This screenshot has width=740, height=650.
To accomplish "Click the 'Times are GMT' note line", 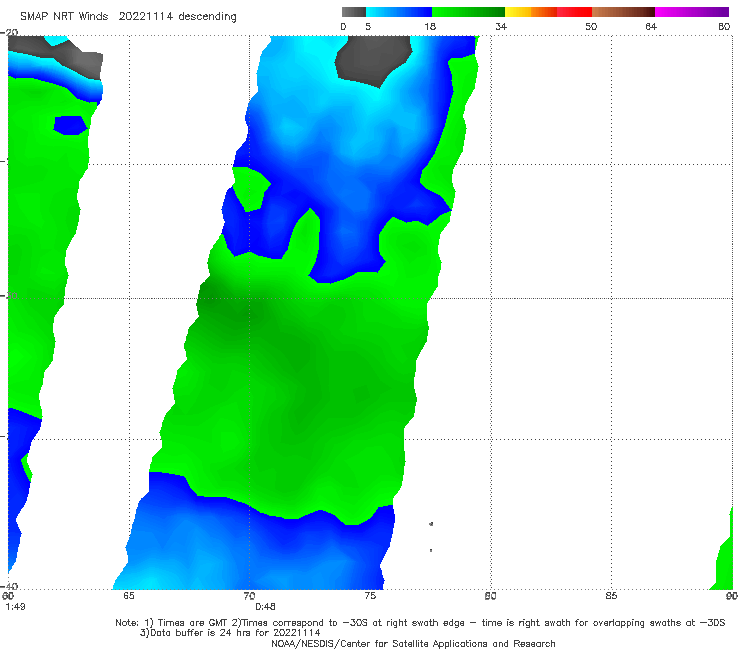I will (x=420, y=623).
